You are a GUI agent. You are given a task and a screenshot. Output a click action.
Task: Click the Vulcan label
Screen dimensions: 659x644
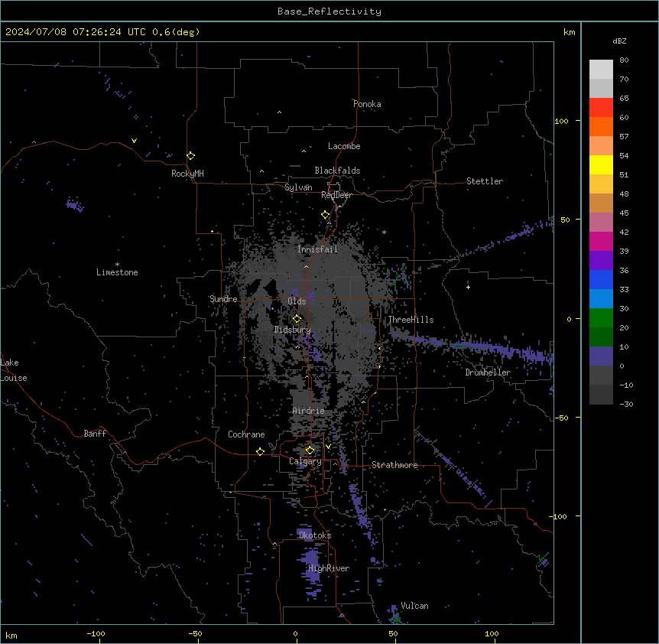[414, 606]
